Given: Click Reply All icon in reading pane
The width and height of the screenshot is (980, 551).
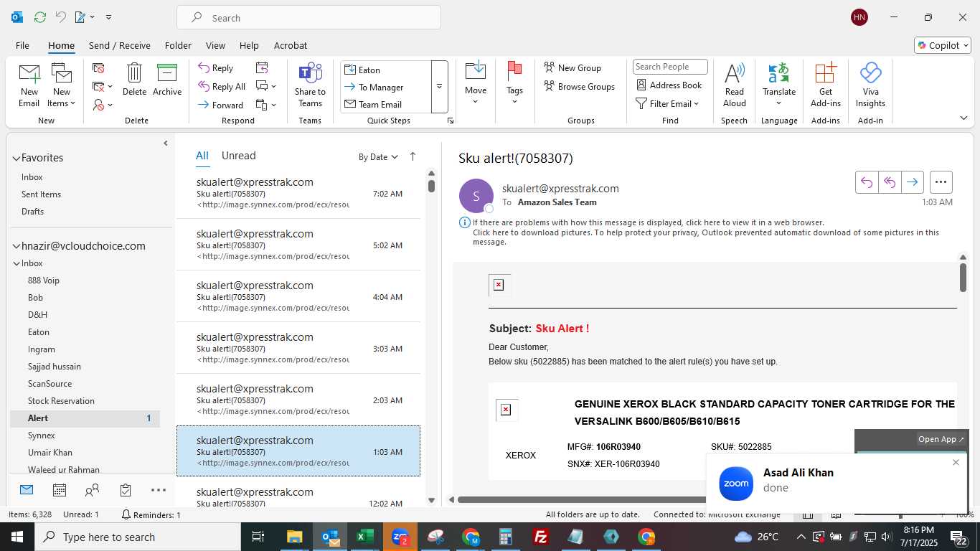Looking at the screenshot, I should click(x=890, y=182).
